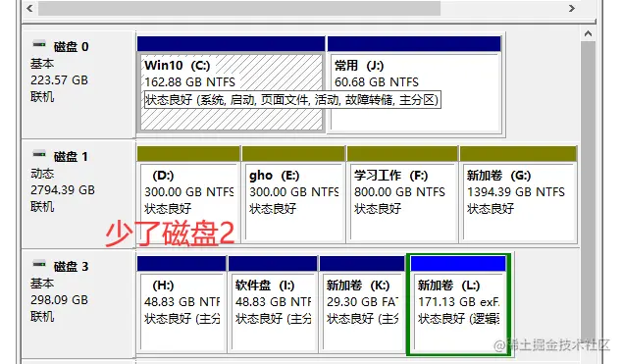Click the 60.68 GB NTFS text
Screen dimensions: 622x364
click(377, 82)
